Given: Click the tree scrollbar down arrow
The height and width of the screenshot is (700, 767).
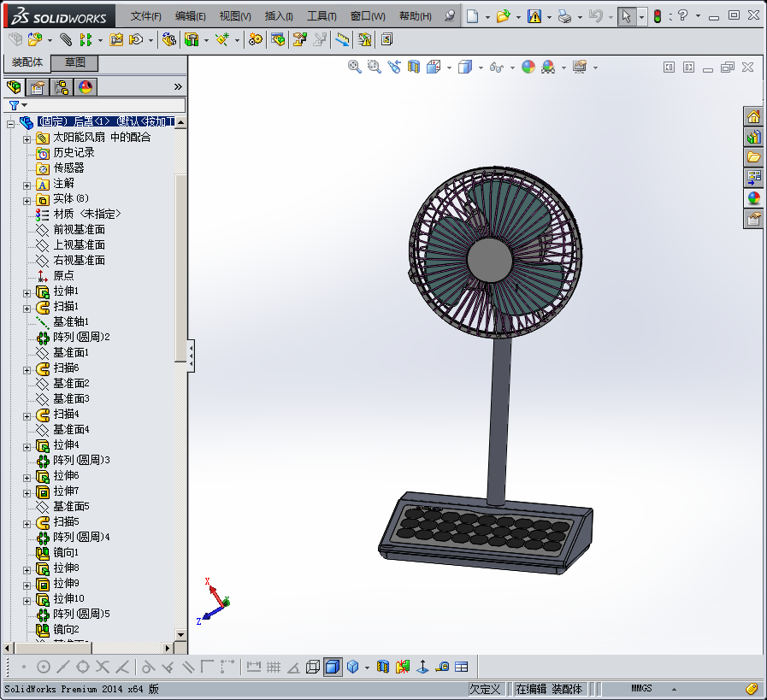Looking at the screenshot, I should click(x=181, y=635).
